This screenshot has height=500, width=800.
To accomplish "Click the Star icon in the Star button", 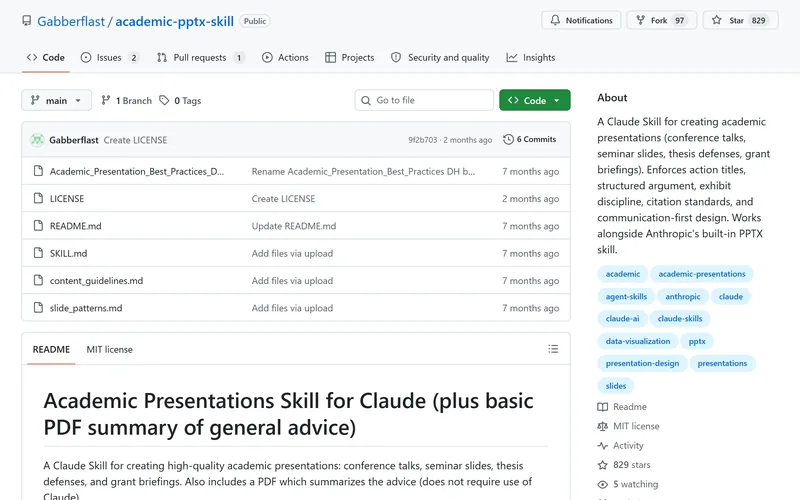I will coord(717,20).
